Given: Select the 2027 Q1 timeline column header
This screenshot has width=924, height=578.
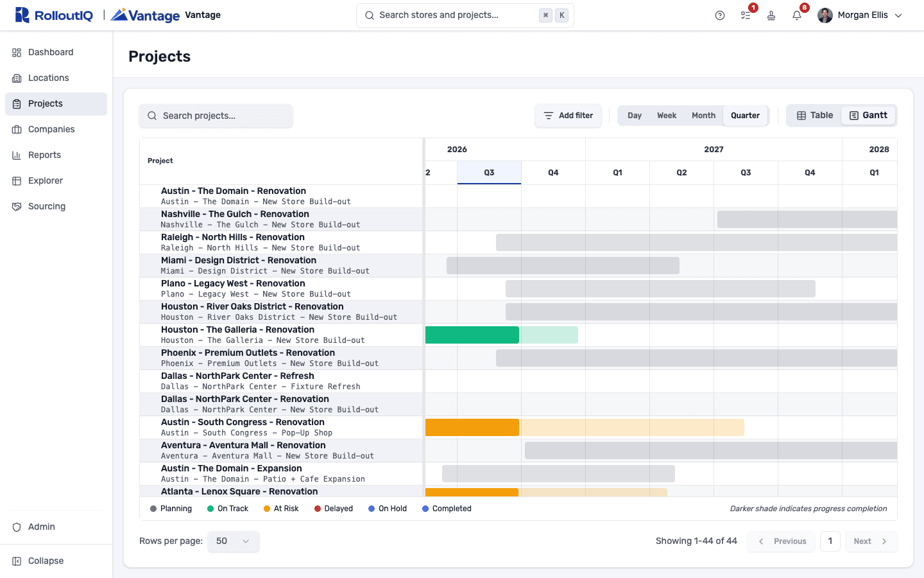Looking at the screenshot, I should coord(617,173).
